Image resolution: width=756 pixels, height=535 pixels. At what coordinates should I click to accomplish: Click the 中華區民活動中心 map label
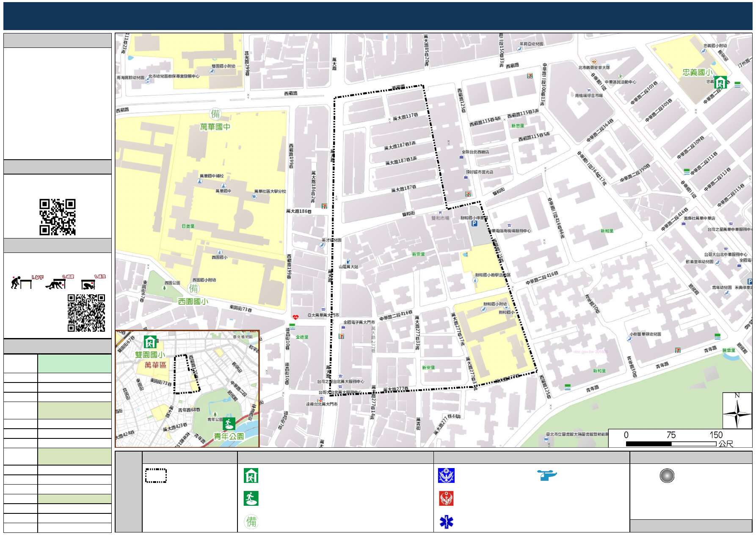tap(621, 82)
